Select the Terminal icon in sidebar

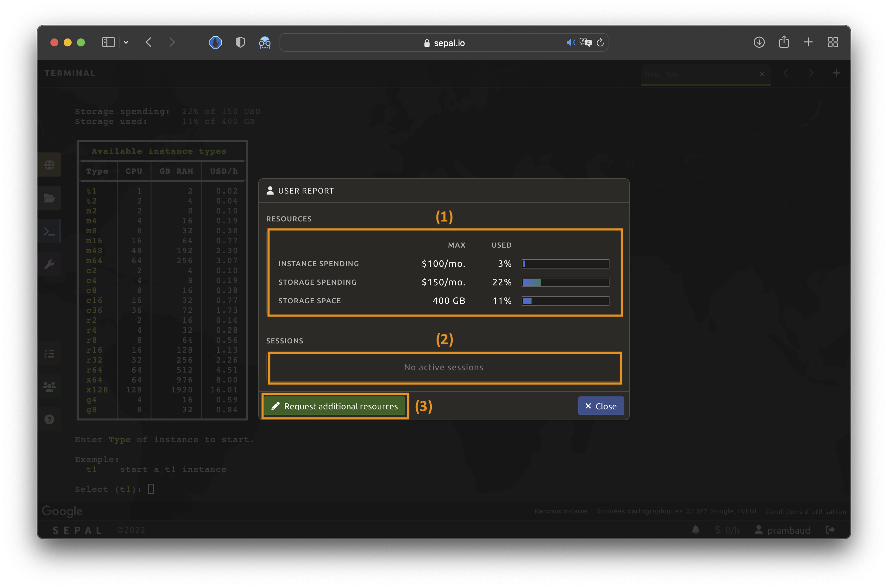pyautogui.click(x=49, y=231)
